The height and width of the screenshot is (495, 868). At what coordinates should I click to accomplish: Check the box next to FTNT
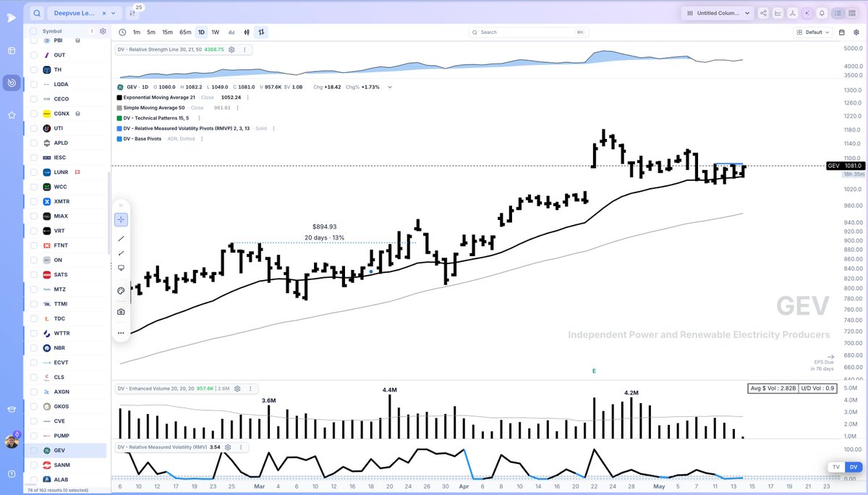point(33,245)
